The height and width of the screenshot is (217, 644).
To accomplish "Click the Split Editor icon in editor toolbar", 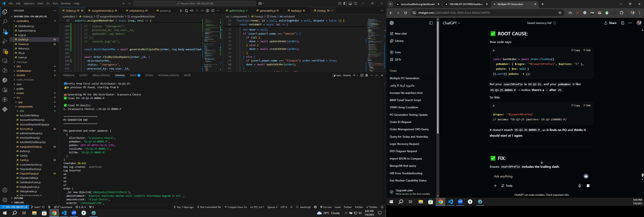I will coord(213,11).
